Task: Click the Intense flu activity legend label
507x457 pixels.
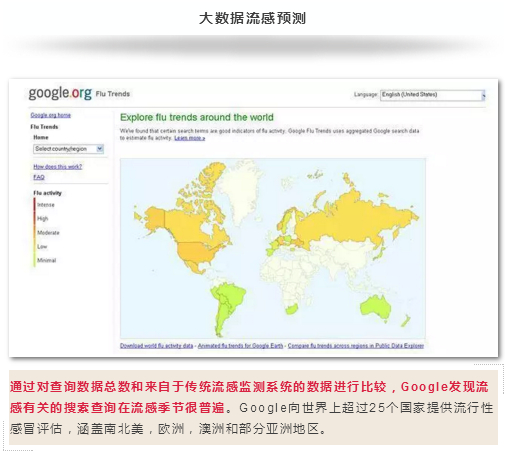Action: [x=46, y=205]
